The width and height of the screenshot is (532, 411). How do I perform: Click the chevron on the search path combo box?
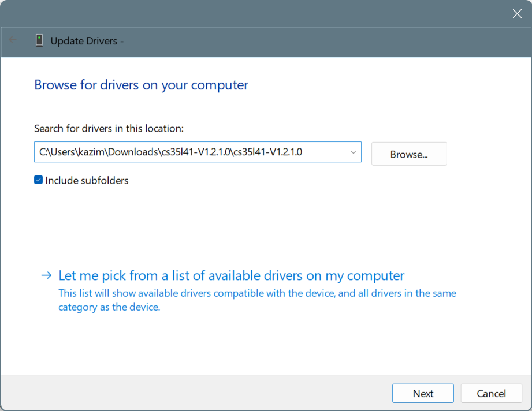[x=353, y=152]
